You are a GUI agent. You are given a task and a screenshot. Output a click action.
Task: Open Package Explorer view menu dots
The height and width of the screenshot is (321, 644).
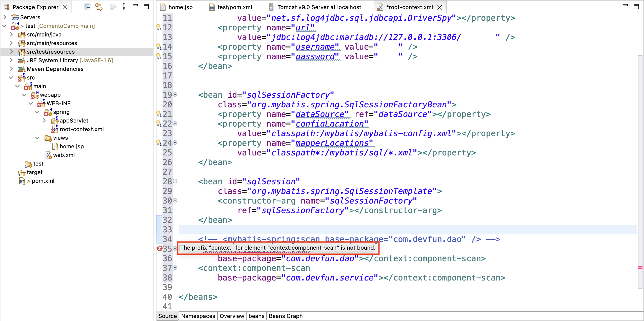coord(124,7)
